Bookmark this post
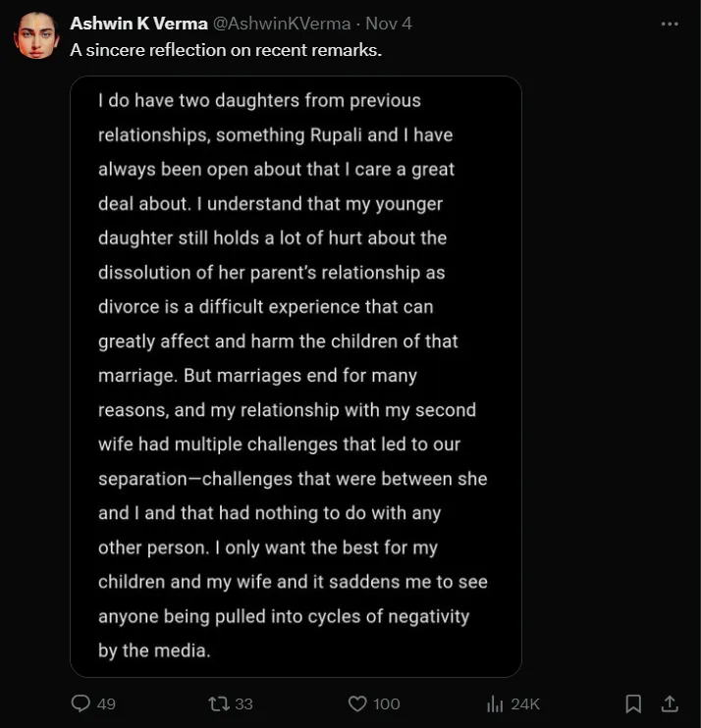This screenshot has width=701, height=728. tap(634, 703)
